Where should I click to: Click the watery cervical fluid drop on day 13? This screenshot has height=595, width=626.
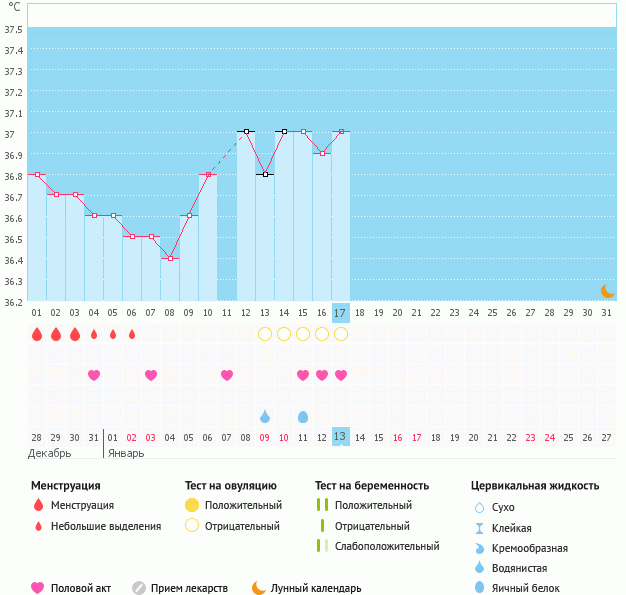265,416
